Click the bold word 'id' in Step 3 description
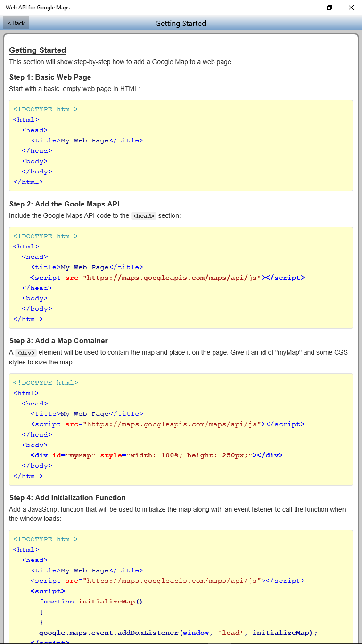Viewport: 362px width, 644px height. coord(263,352)
